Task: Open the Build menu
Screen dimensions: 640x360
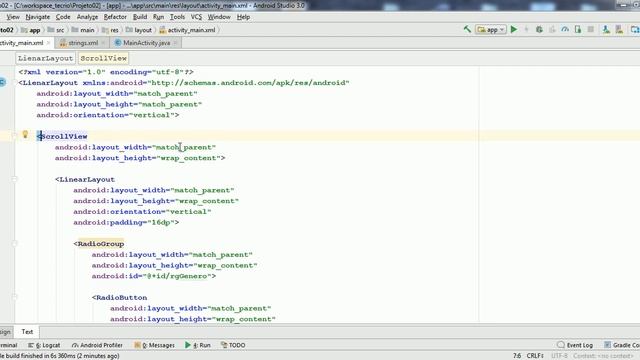Action: click(x=140, y=17)
